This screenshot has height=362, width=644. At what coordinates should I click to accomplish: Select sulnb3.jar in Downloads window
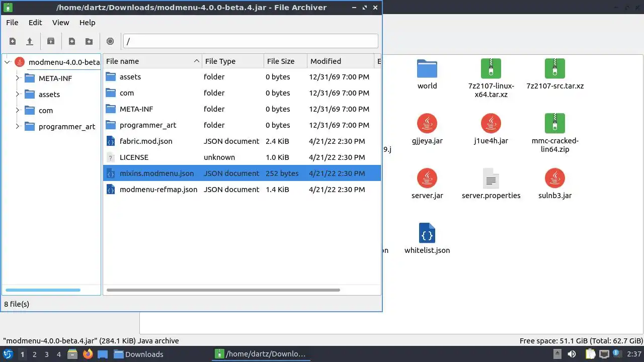[555, 184]
